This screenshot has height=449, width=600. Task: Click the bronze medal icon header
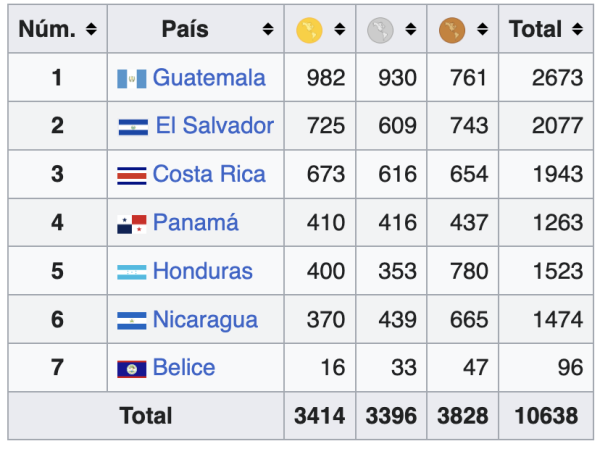451,31
